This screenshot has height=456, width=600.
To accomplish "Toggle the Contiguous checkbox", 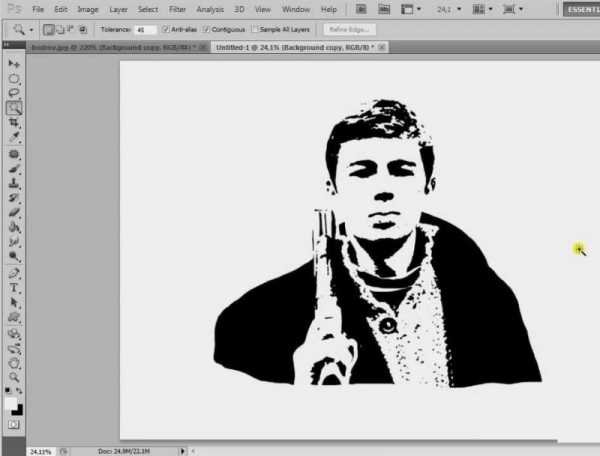I will tap(206, 30).
